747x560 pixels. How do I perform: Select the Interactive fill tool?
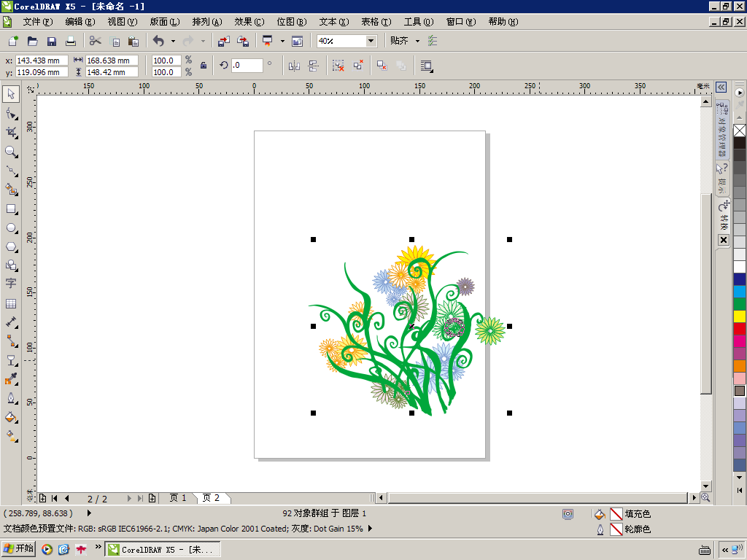pyautogui.click(x=11, y=436)
